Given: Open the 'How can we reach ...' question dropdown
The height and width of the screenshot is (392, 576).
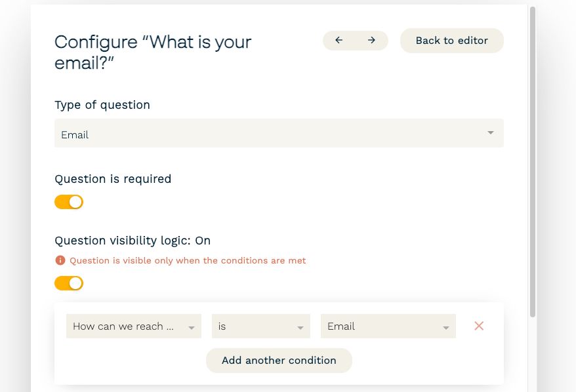Looking at the screenshot, I should 134,326.
